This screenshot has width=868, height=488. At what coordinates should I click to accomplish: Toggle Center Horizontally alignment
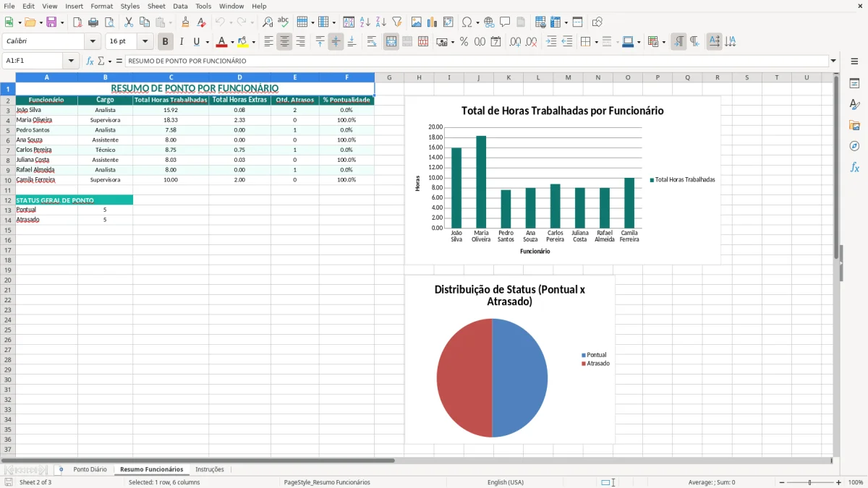284,42
